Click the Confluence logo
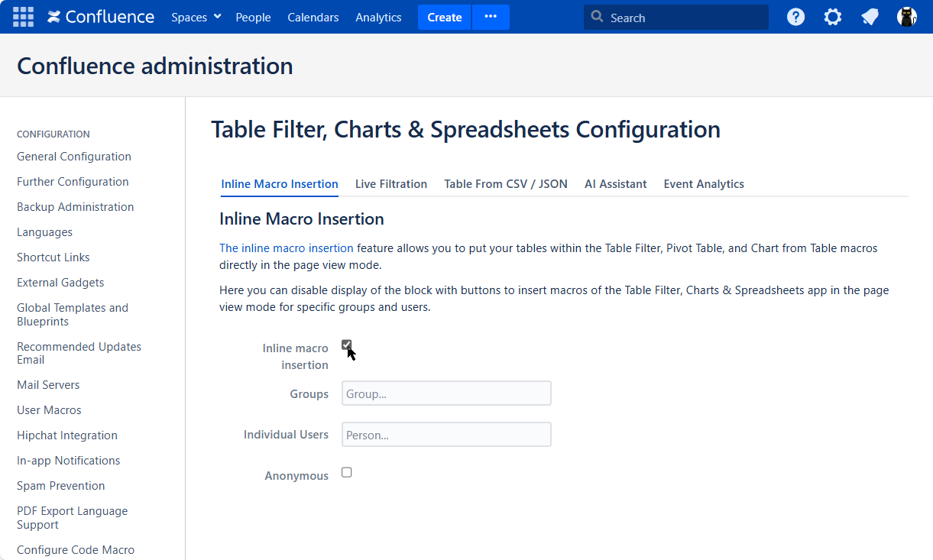Viewport: 933px width, 560px height. 101,17
